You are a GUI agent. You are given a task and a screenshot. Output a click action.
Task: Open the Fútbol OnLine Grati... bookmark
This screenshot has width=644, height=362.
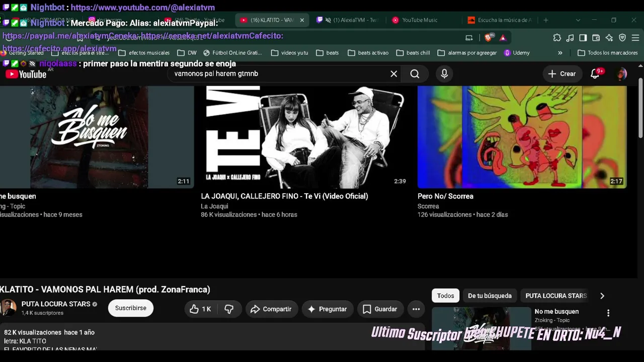232,53
